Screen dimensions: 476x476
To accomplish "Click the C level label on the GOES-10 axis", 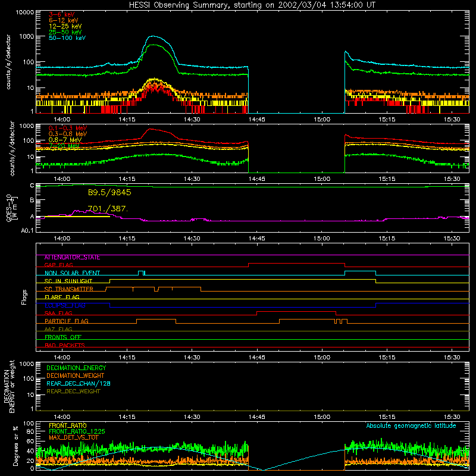I will pyautogui.click(x=32, y=186).
